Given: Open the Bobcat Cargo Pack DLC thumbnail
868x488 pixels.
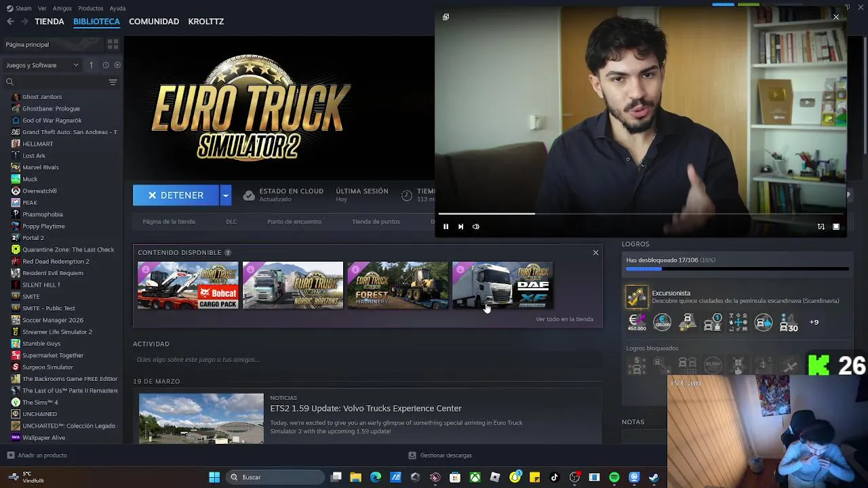Looking at the screenshot, I should pos(188,285).
